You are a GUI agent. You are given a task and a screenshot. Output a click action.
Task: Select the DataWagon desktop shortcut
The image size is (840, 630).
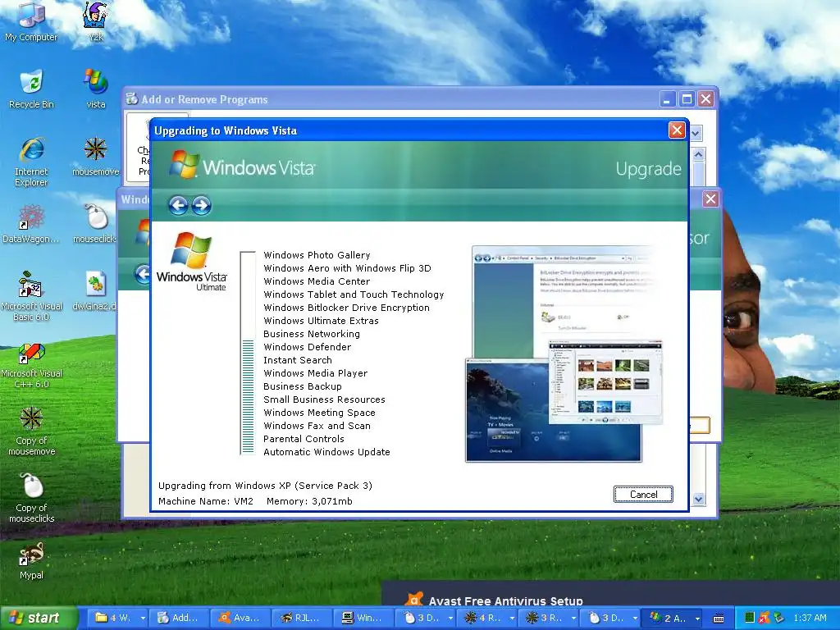point(31,224)
